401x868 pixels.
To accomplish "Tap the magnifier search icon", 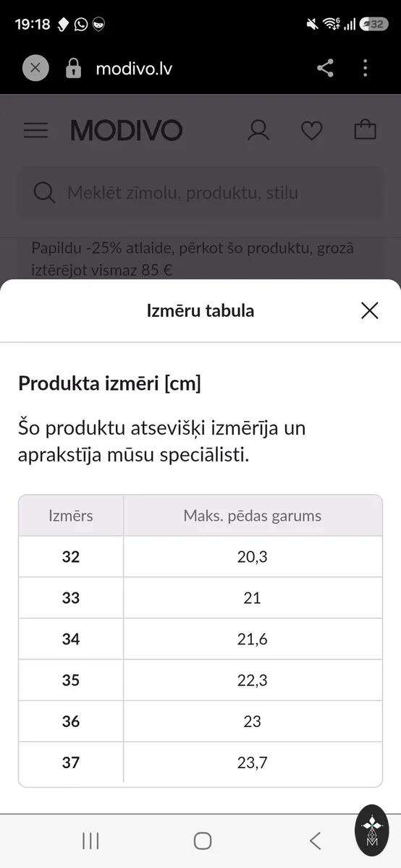I will [44, 193].
